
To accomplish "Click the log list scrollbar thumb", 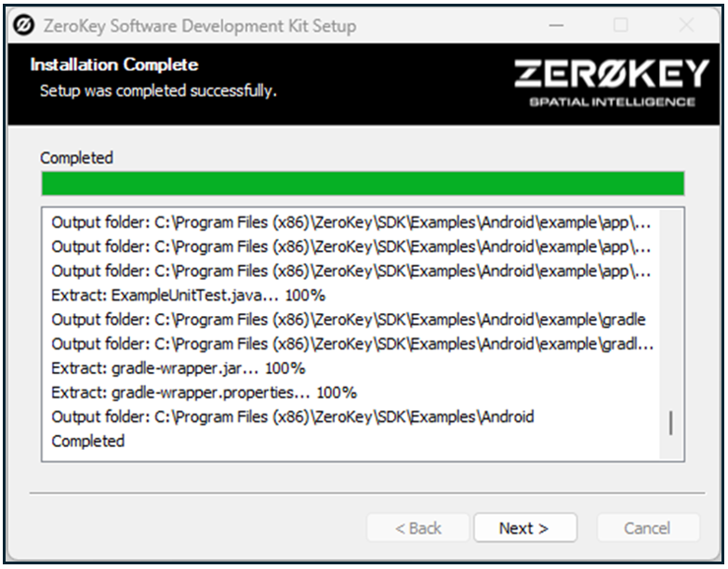I will pyautogui.click(x=670, y=423).
